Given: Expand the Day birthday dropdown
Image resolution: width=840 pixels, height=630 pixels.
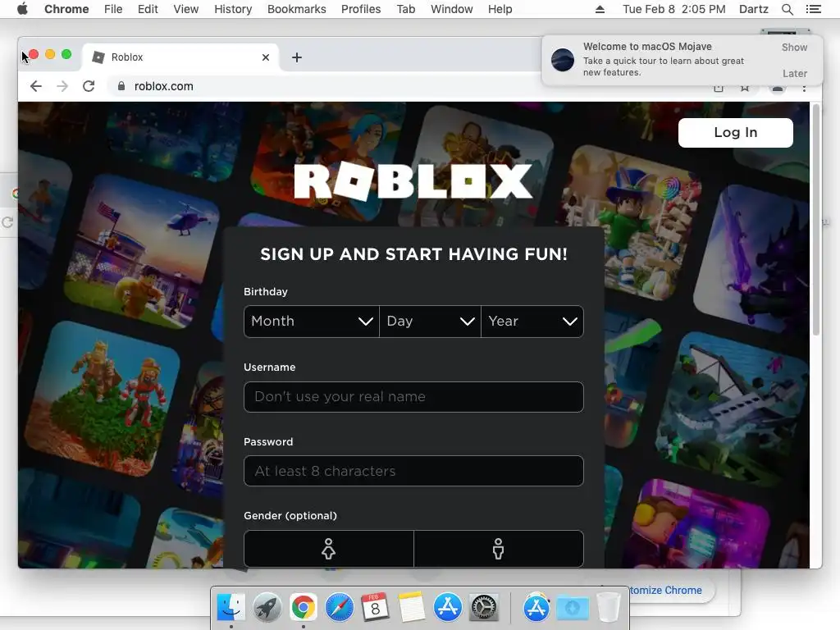Looking at the screenshot, I should (x=430, y=322).
